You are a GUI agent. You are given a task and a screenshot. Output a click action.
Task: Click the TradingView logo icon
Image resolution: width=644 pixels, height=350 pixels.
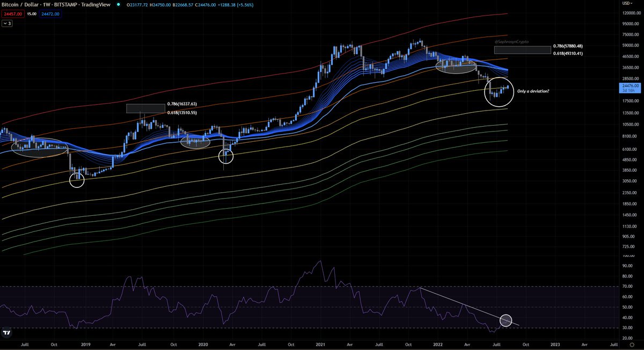[x=6, y=333]
